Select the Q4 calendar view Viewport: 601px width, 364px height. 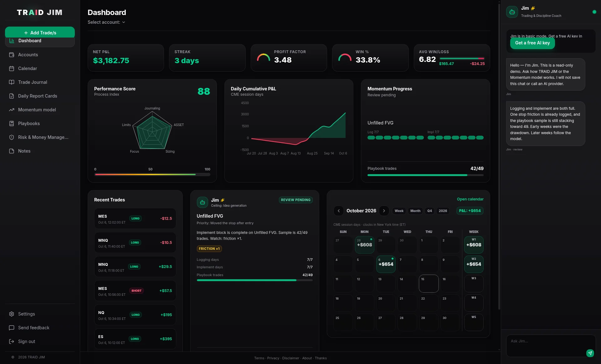pos(429,211)
